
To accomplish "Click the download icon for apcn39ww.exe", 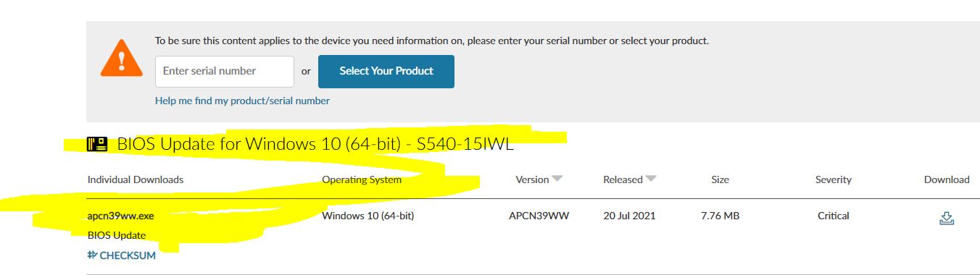I will point(946,218).
